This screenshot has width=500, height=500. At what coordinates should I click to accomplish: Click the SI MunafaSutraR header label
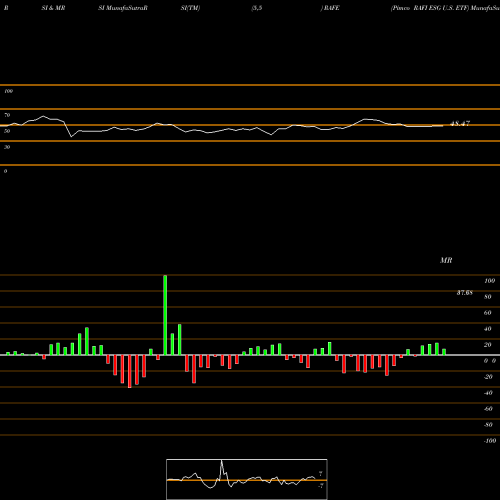click(123, 8)
